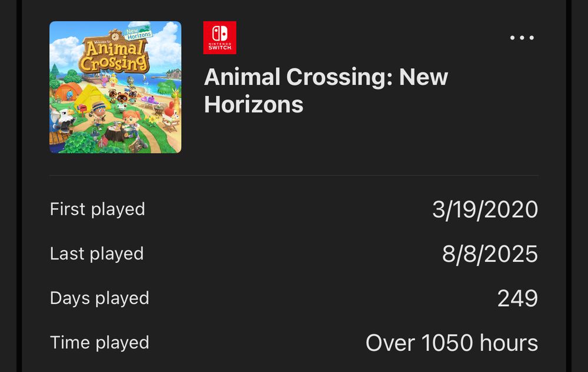Click the 249 days played value
Viewport: 588px width, 372px height.
coord(517,298)
